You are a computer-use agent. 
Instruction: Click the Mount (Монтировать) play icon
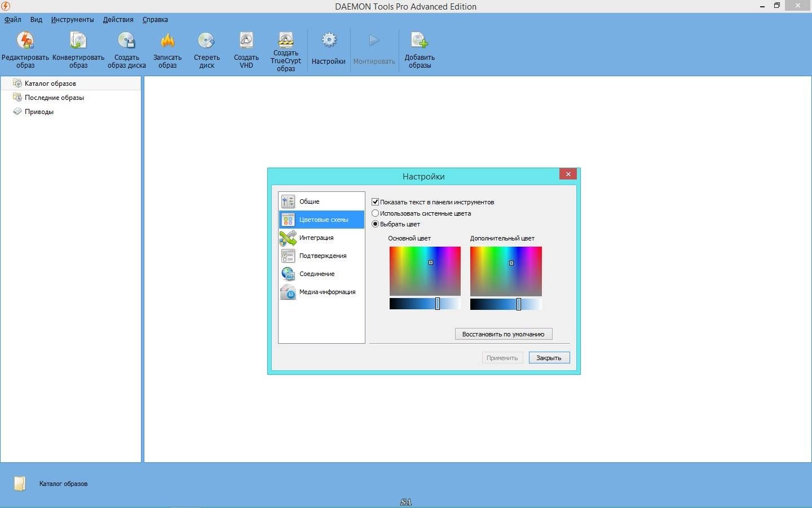pyautogui.click(x=374, y=40)
